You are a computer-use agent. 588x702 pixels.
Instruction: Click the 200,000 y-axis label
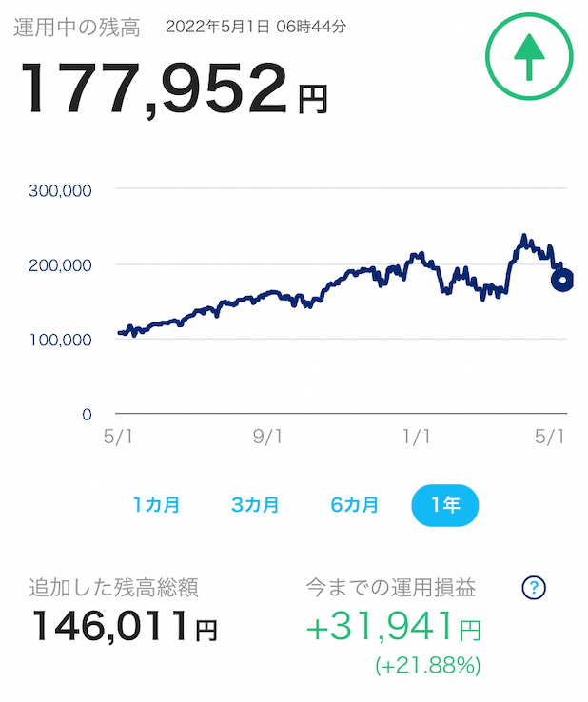click(61, 265)
